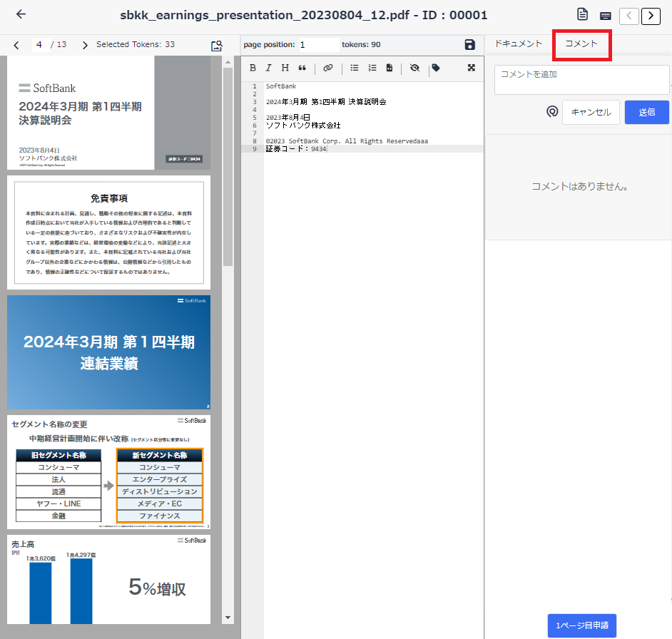
Task: Click the document insert icon in toolbar
Action: 389,68
